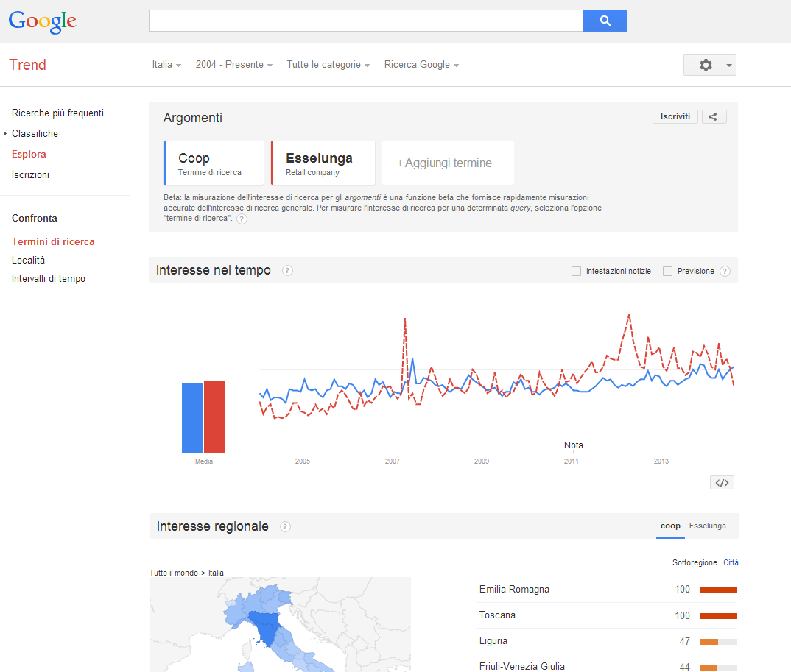Open help icon beside Interesse regionale
This screenshot has height=672, width=791.
point(285,526)
